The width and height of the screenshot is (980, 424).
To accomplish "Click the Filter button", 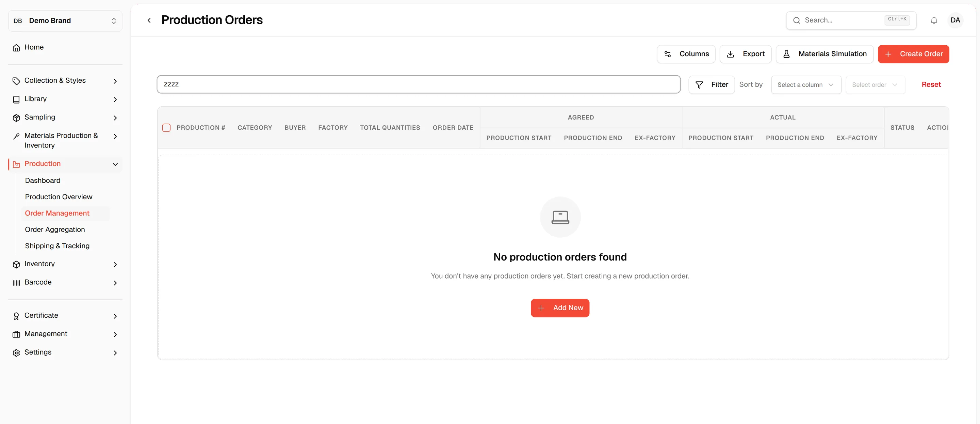I will coord(711,84).
